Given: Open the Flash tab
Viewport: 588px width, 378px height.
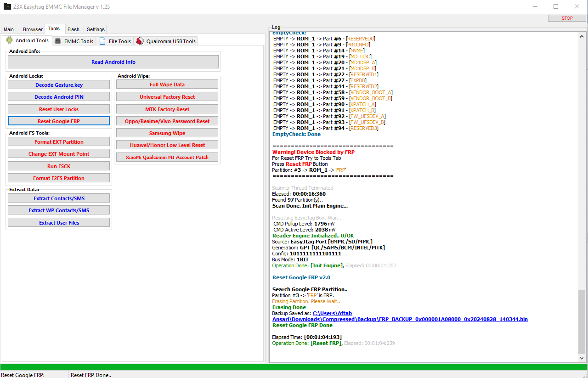Looking at the screenshot, I should 73,29.
